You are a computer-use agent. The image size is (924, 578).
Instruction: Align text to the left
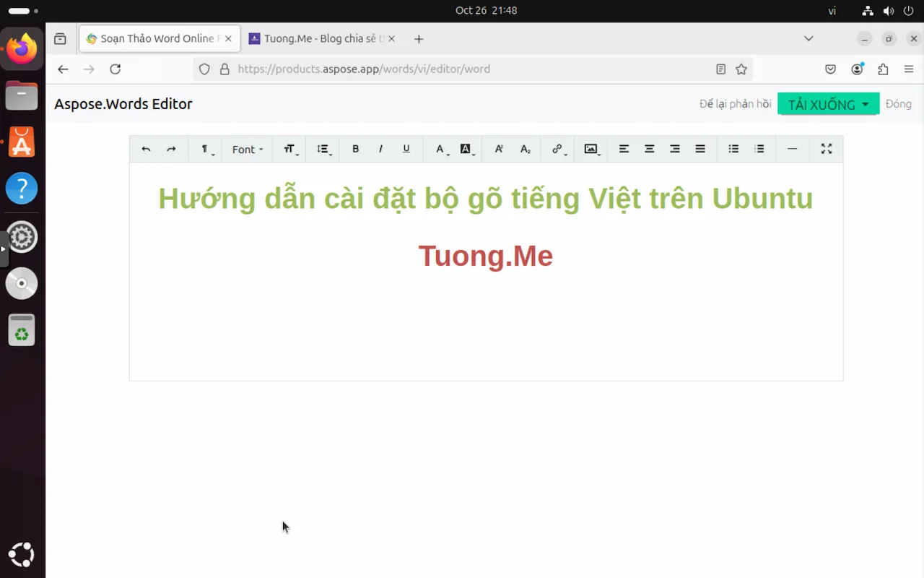tap(624, 149)
